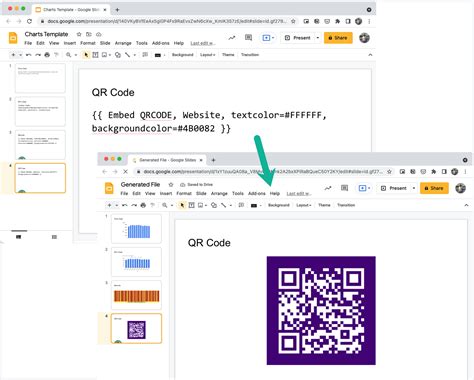Viewport: 474px width, 380px height.
Task: Open new slide dropdown arrow in Charts Template toolbar
Action: [x=20, y=55]
